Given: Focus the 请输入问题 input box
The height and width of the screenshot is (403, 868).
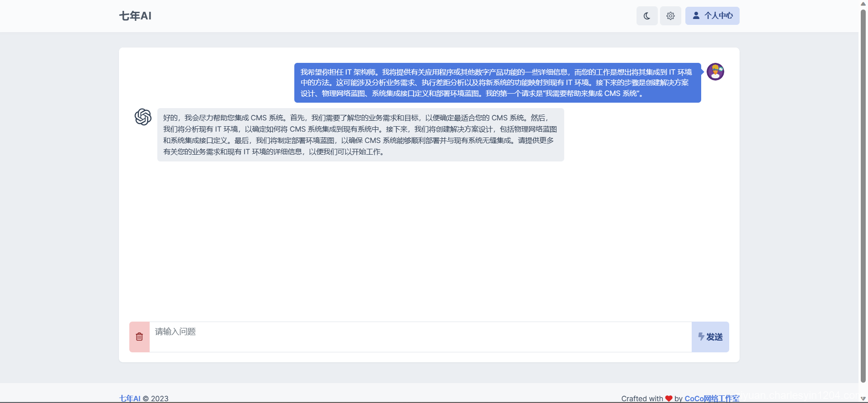Looking at the screenshot, I should coord(420,337).
